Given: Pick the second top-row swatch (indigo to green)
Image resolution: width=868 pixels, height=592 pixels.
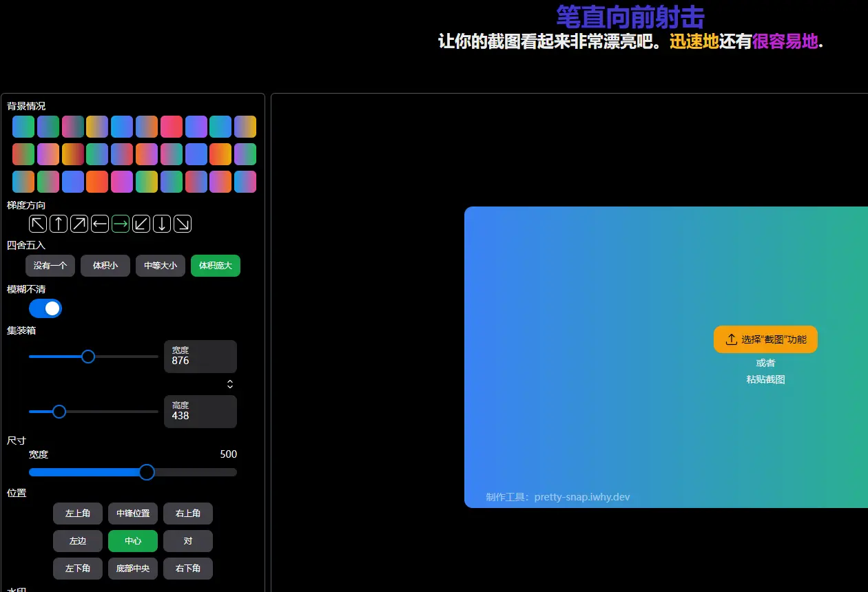Looking at the screenshot, I should click(48, 127).
